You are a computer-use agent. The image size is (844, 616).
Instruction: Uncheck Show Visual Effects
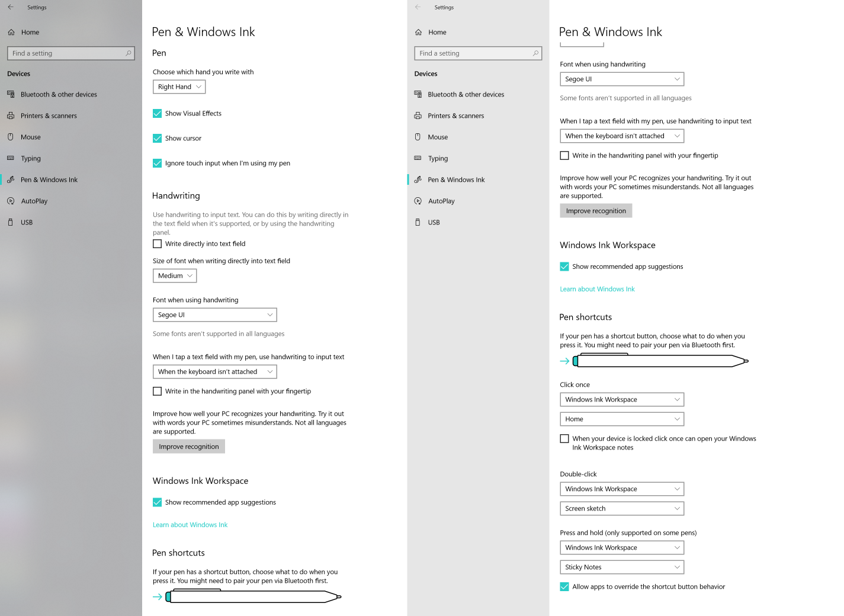tap(157, 113)
